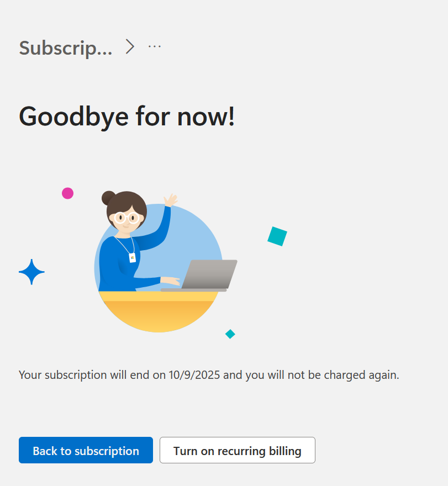The image size is (448, 486).
Task: Click the pink dot decoration
Action: [67, 193]
